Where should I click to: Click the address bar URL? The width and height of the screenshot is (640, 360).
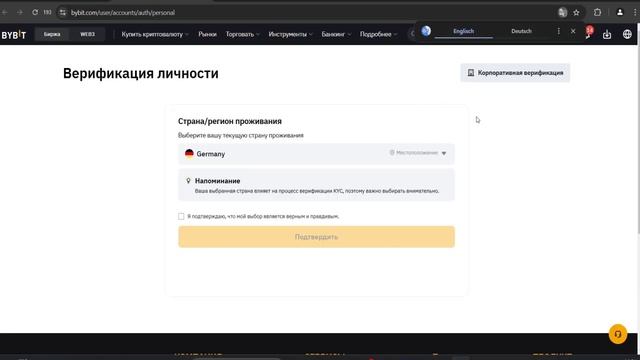[123, 13]
